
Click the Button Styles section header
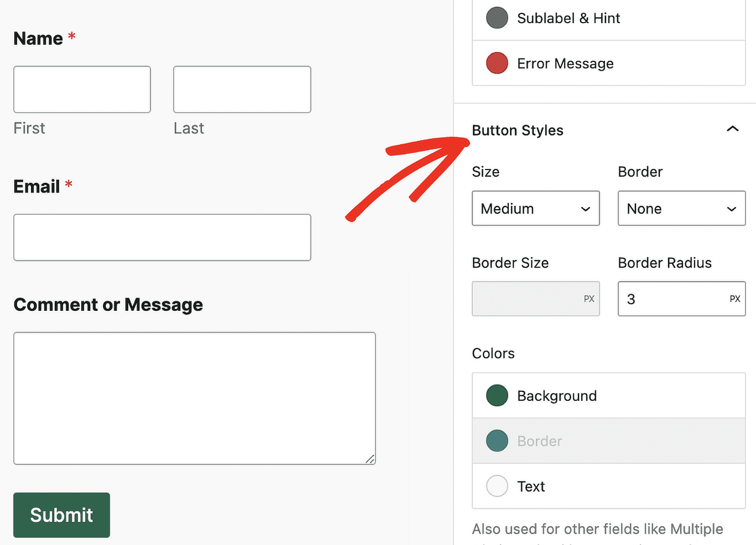517,130
